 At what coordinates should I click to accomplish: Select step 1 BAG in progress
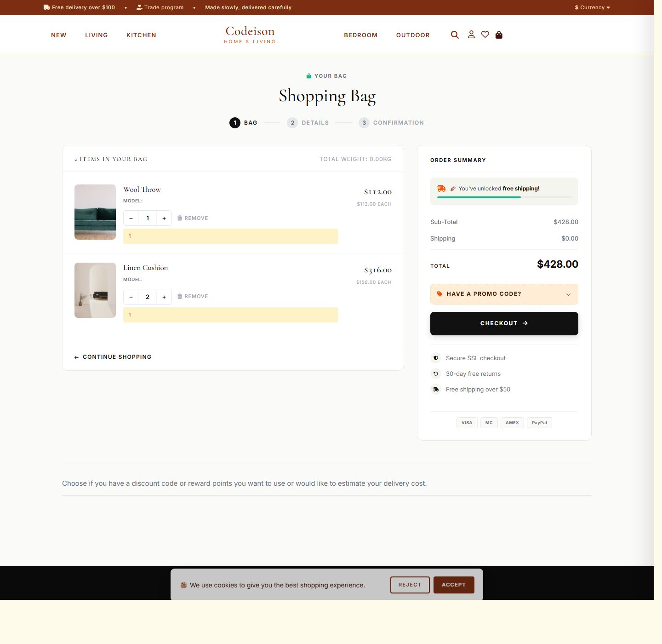tap(243, 123)
